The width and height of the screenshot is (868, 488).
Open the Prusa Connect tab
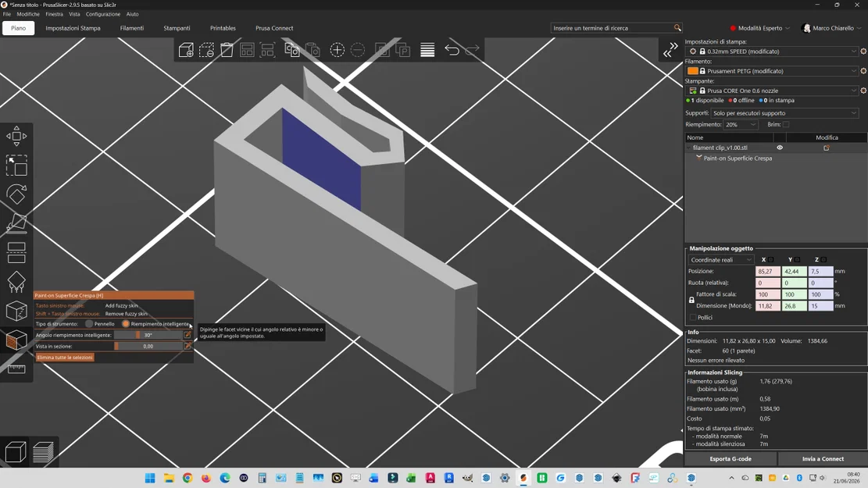point(274,27)
